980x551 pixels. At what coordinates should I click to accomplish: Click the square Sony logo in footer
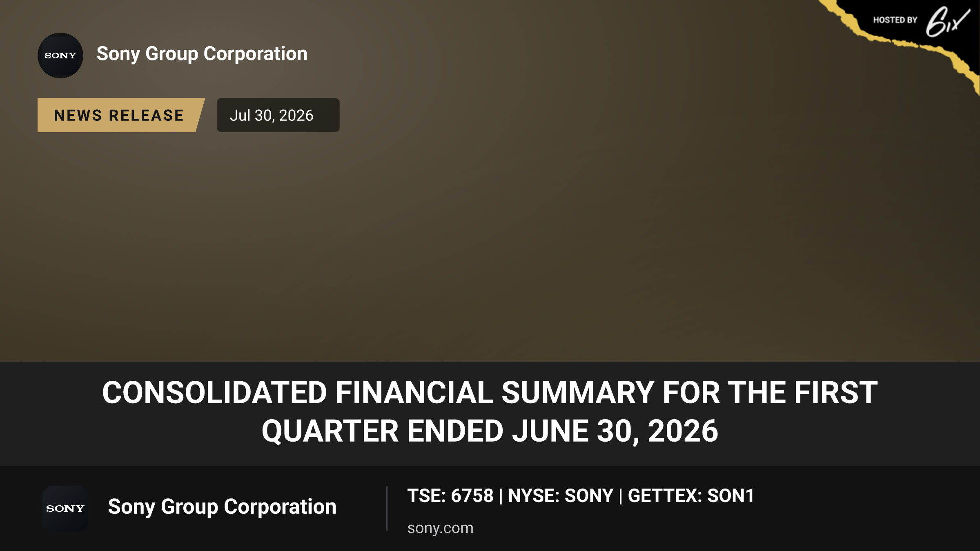click(65, 509)
